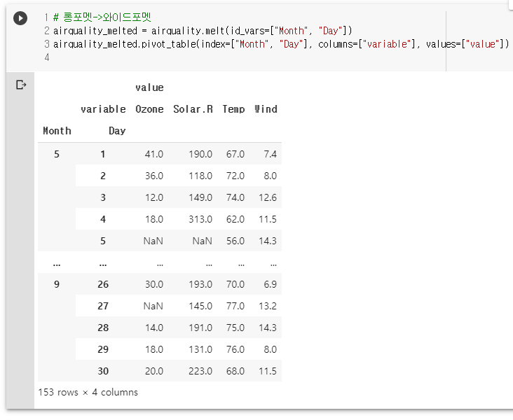Image resolution: width=513 pixels, height=420 pixels.
Task: Click Temp value 77.0
Action: (235, 307)
